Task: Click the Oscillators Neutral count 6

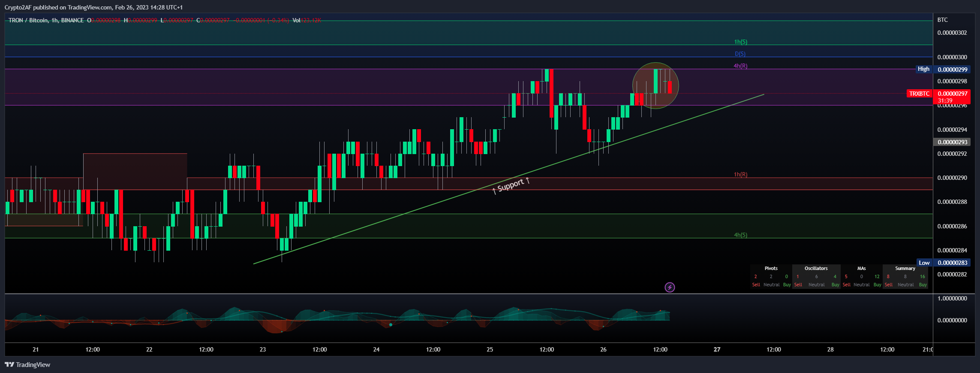Action: (x=816, y=276)
